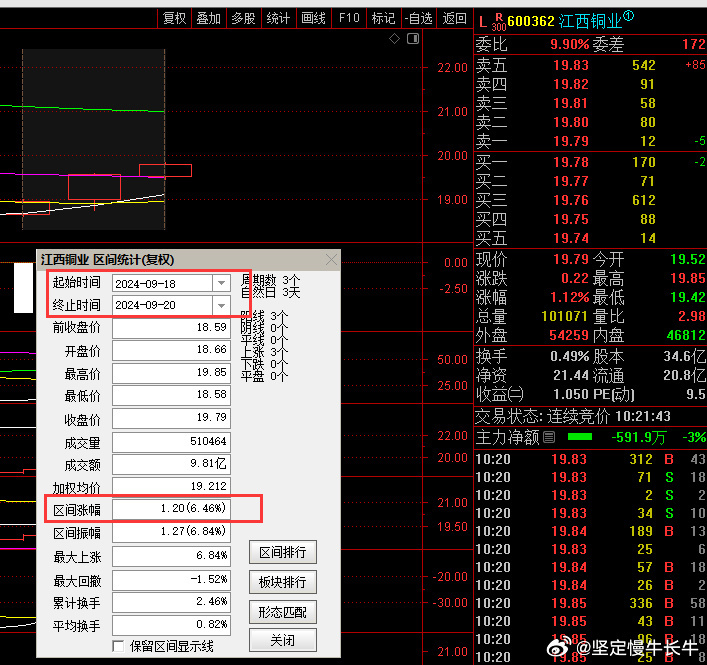Select 叠加 in the top toolbar

[x=209, y=18]
